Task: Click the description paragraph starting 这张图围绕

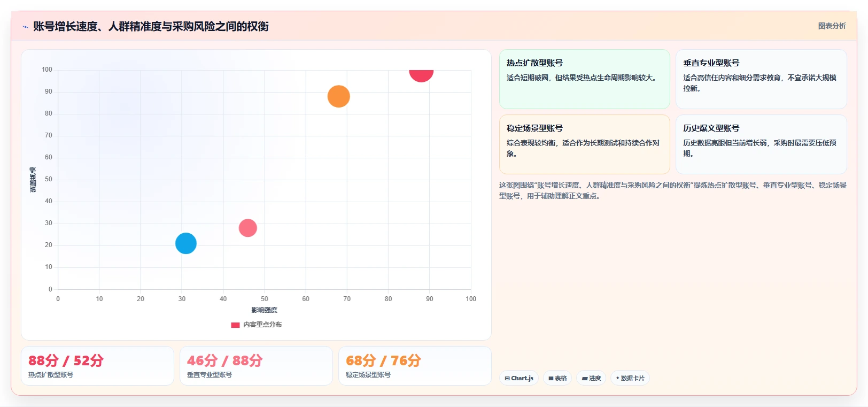Action: (672, 190)
